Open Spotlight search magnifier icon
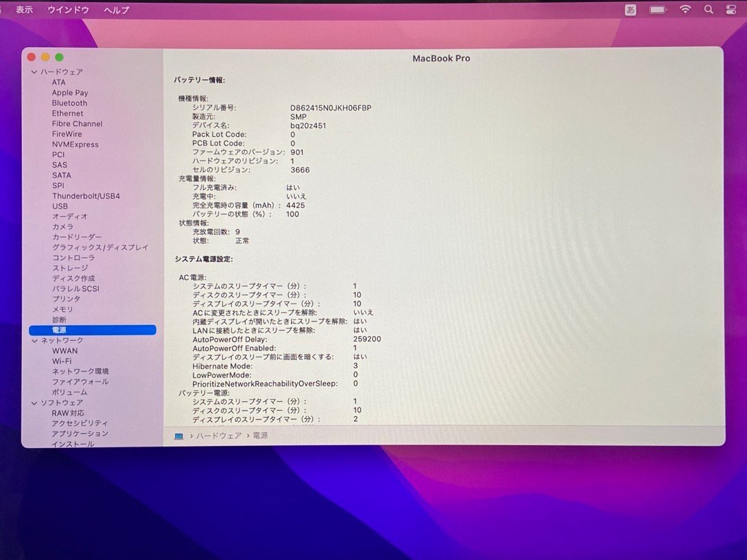Screen dimensions: 747x560 click(x=709, y=10)
